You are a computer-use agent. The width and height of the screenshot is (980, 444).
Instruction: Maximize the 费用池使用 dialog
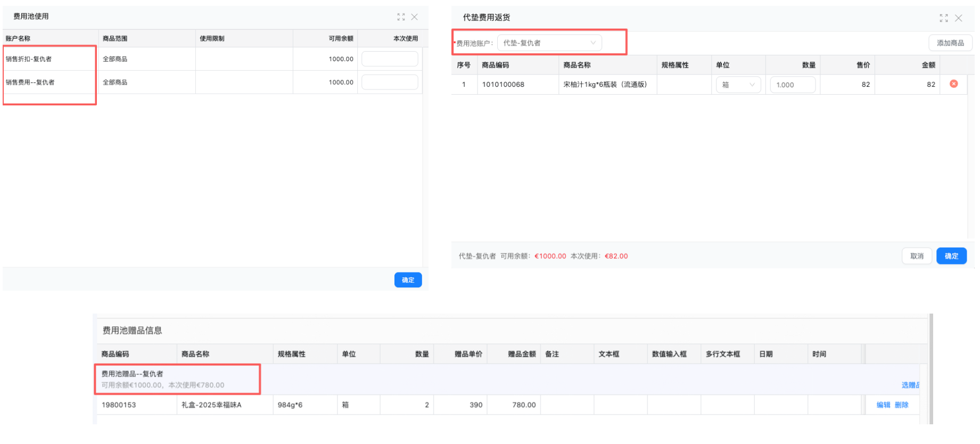pyautogui.click(x=401, y=17)
